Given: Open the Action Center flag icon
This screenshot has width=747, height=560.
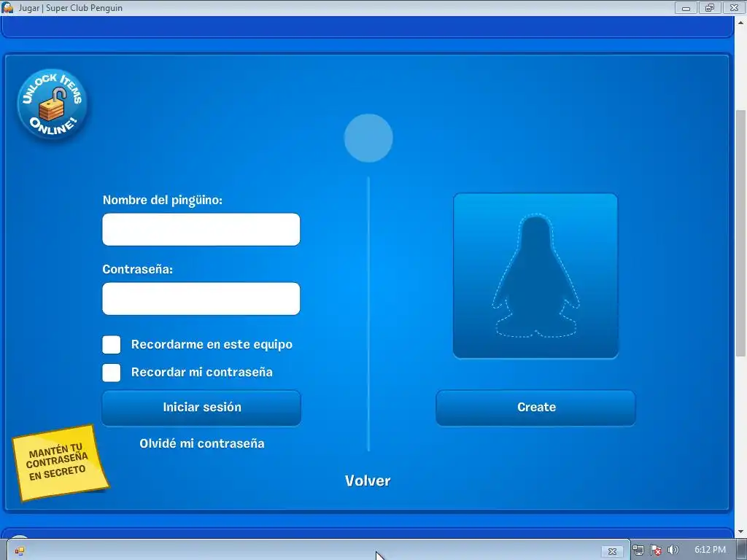Looking at the screenshot, I should point(656,551).
